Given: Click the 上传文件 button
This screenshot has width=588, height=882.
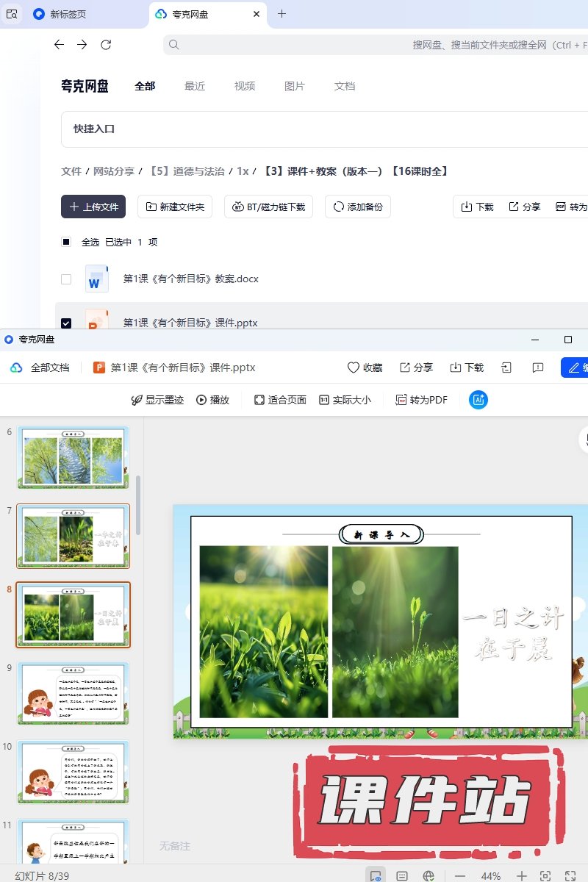Looking at the screenshot, I should pyautogui.click(x=93, y=207).
